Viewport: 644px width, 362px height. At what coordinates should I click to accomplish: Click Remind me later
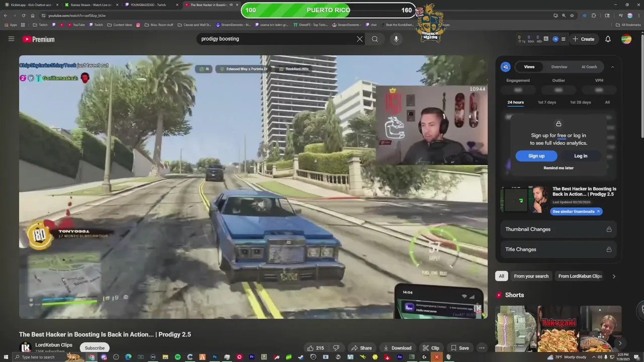point(558,168)
